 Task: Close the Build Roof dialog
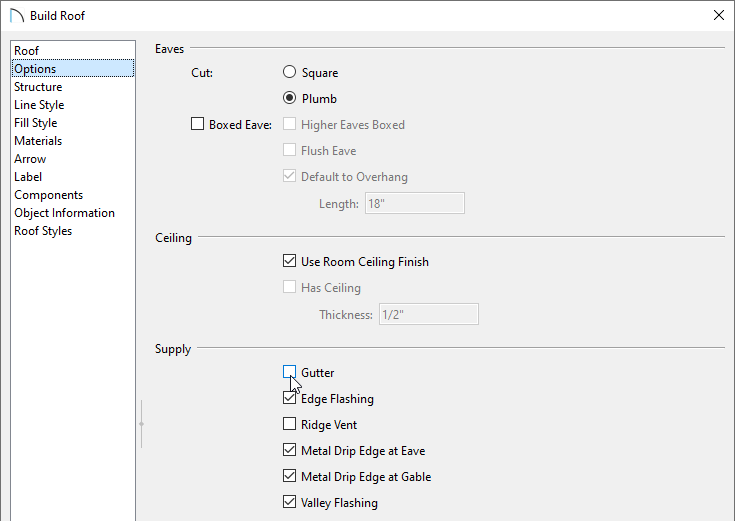tap(718, 15)
